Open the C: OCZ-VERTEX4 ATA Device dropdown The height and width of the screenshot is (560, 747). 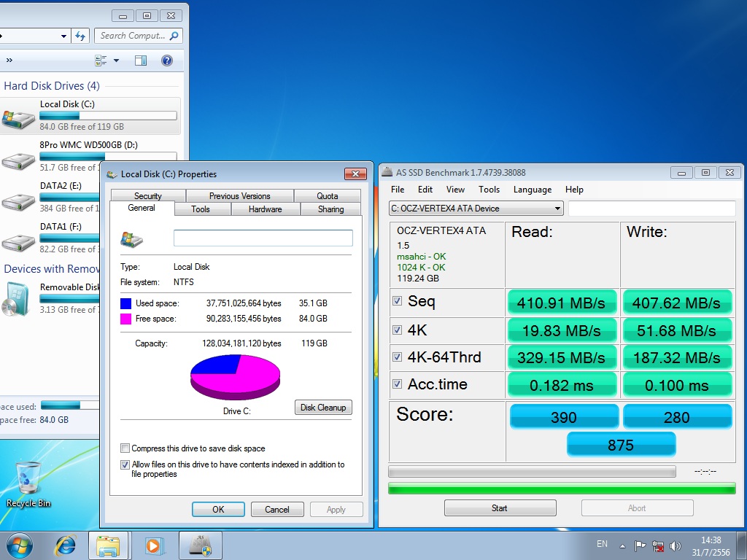click(476, 208)
